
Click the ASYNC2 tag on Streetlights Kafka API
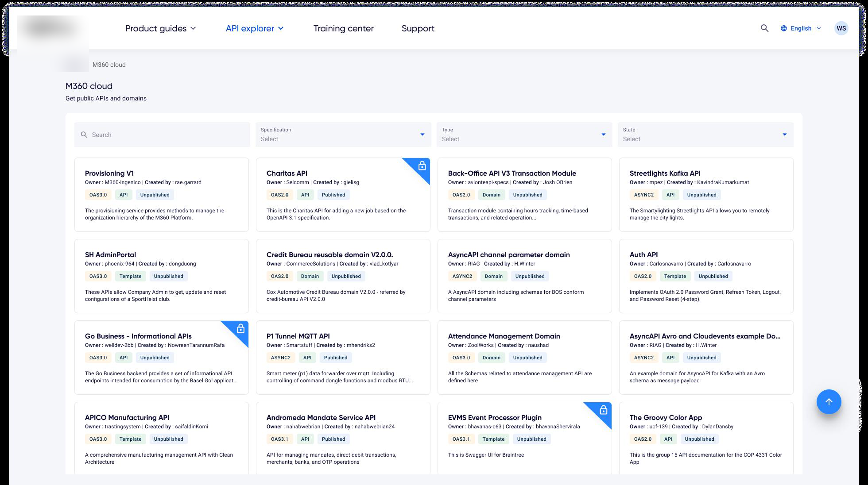coord(644,195)
